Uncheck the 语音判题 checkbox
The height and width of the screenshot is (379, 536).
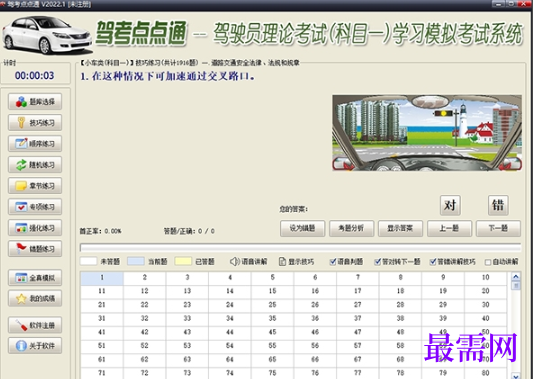click(333, 262)
